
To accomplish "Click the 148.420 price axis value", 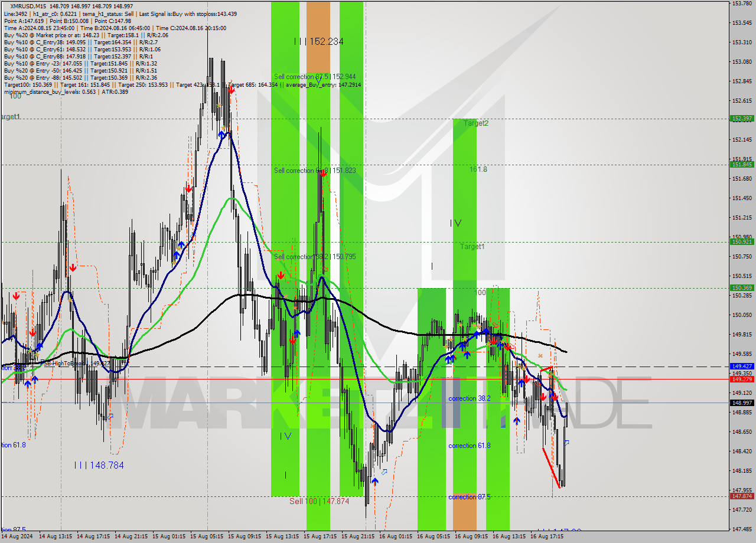I will (742, 452).
